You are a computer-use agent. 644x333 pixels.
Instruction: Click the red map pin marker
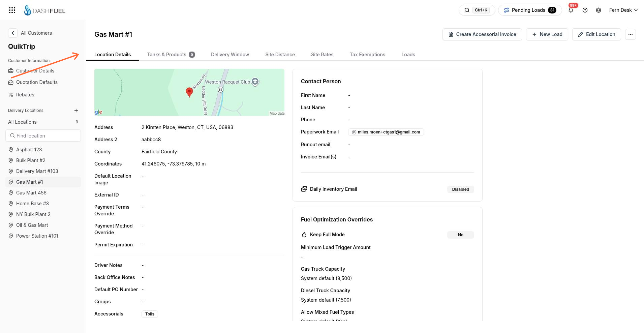189,92
